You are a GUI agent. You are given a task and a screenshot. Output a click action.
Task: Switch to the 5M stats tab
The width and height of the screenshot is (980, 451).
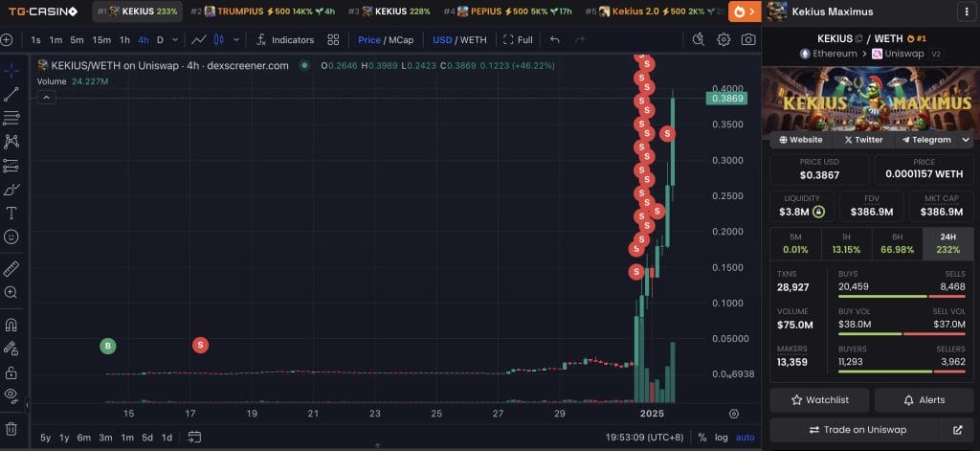tap(795, 244)
